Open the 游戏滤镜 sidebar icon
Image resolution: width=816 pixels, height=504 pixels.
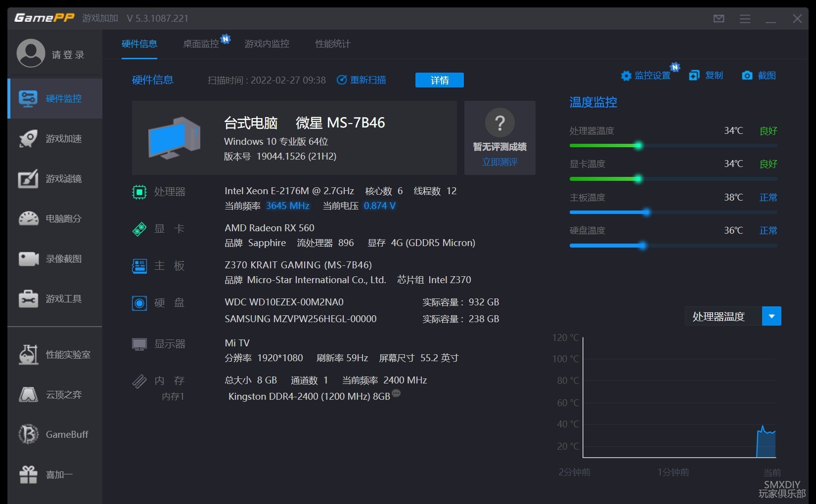(28, 179)
